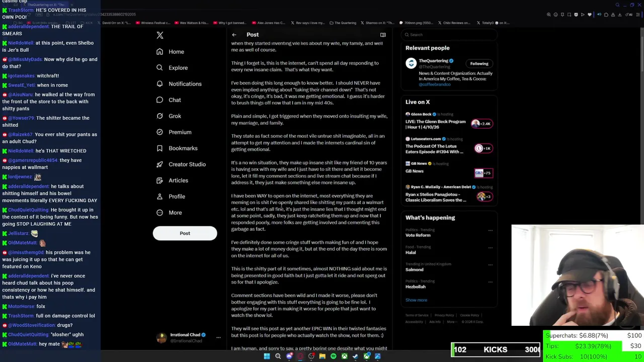Screen dimensions: 644x362
Task: Click Show more under What's happening
Action: (416, 300)
